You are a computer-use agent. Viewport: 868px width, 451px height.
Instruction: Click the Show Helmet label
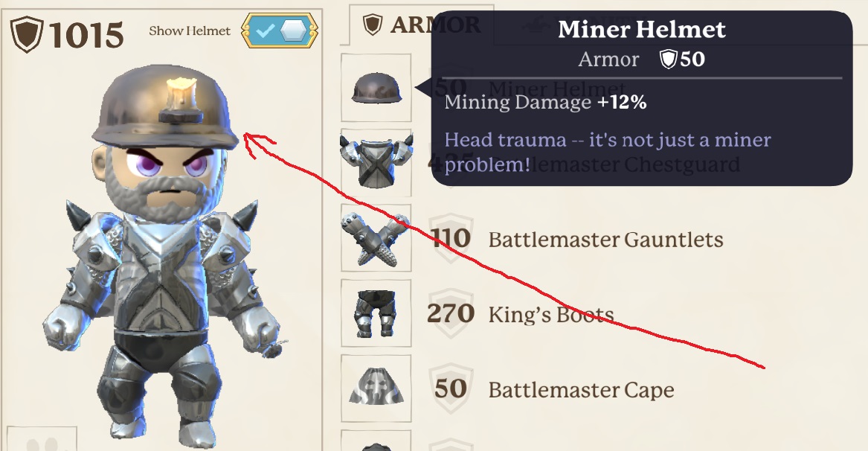190,31
